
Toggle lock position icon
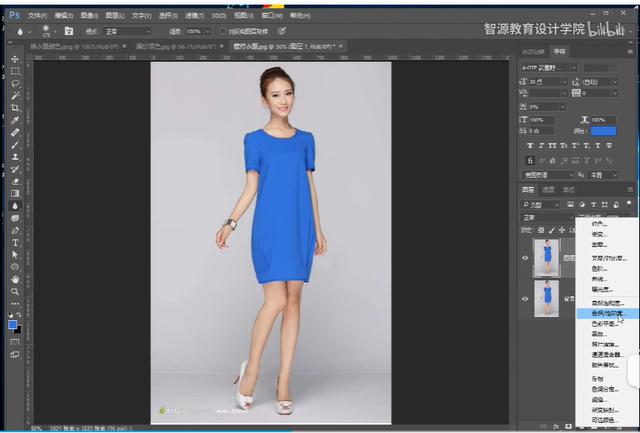(562, 231)
